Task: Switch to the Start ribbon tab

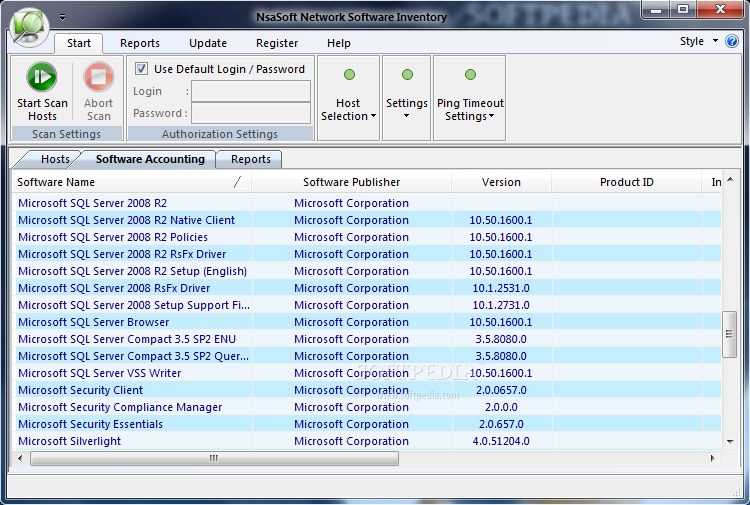Action: [x=79, y=43]
